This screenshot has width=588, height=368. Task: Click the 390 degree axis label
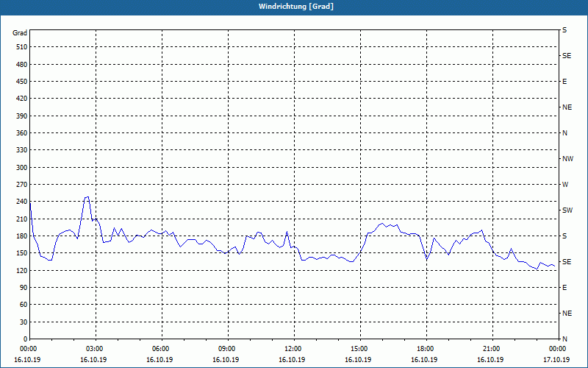(22, 116)
